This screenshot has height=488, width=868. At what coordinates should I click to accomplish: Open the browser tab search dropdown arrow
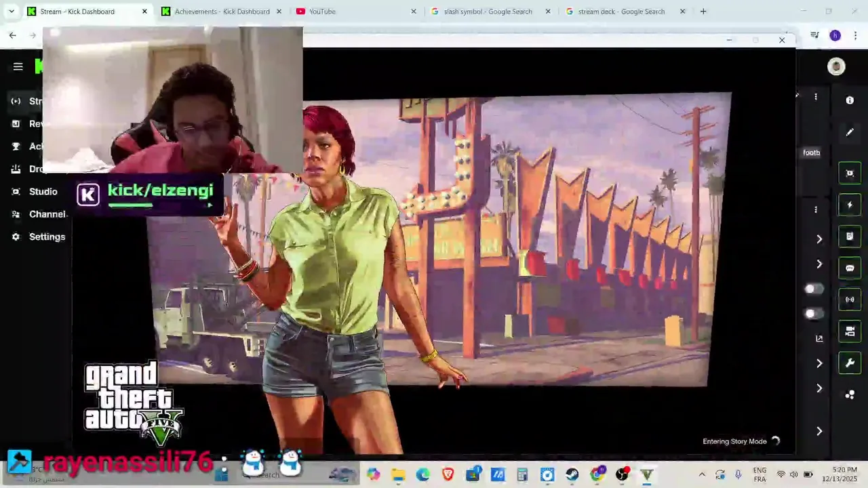pyautogui.click(x=11, y=12)
